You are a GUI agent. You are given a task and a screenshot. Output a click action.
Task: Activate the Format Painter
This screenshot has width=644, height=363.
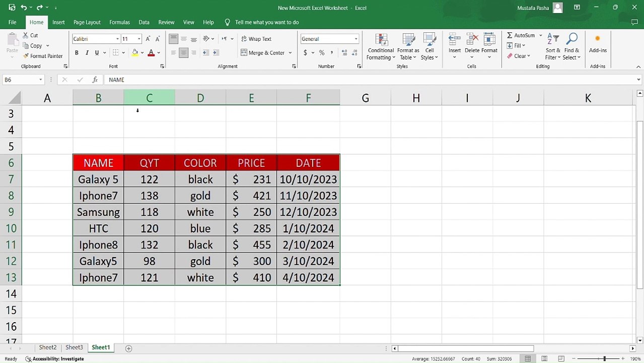[43, 56]
